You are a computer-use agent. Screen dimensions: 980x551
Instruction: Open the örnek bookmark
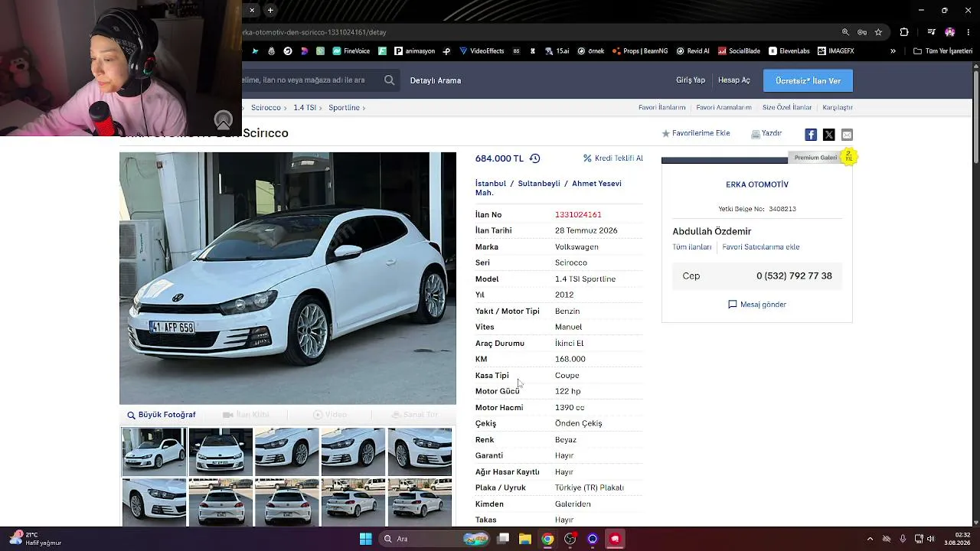tap(591, 51)
